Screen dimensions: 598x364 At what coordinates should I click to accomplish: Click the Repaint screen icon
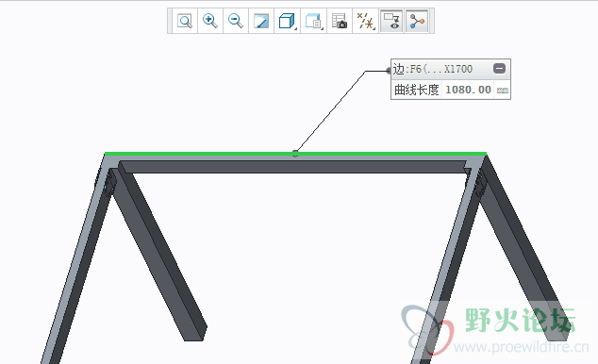(x=261, y=21)
